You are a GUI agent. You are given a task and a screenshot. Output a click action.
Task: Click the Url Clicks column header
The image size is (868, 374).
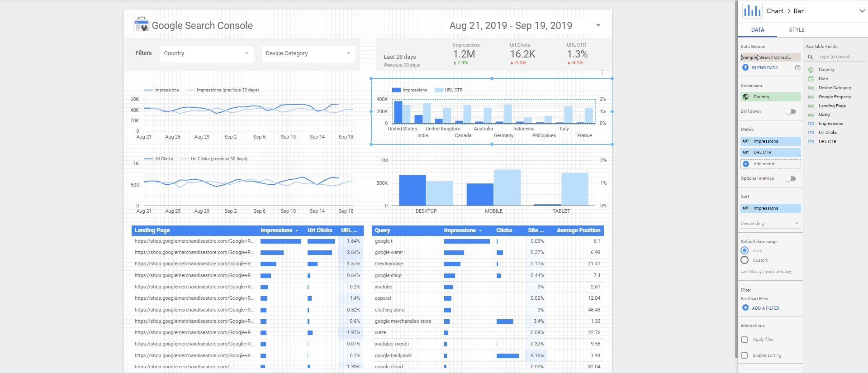(x=320, y=230)
